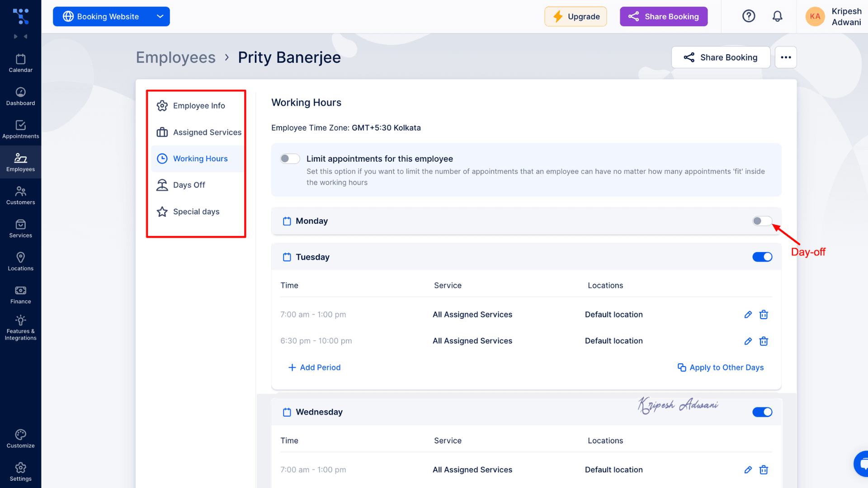This screenshot has height=488, width=868.
Task: Click the Booking Website button
Action: (x=111, y=16)
